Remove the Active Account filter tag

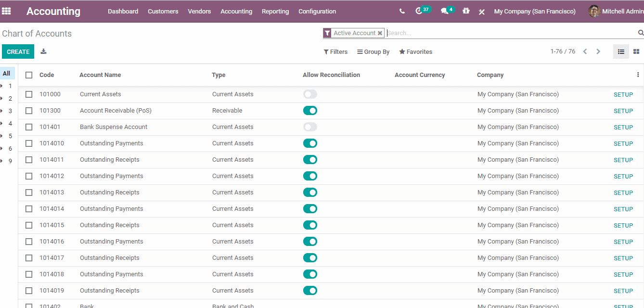coord(380,33)
